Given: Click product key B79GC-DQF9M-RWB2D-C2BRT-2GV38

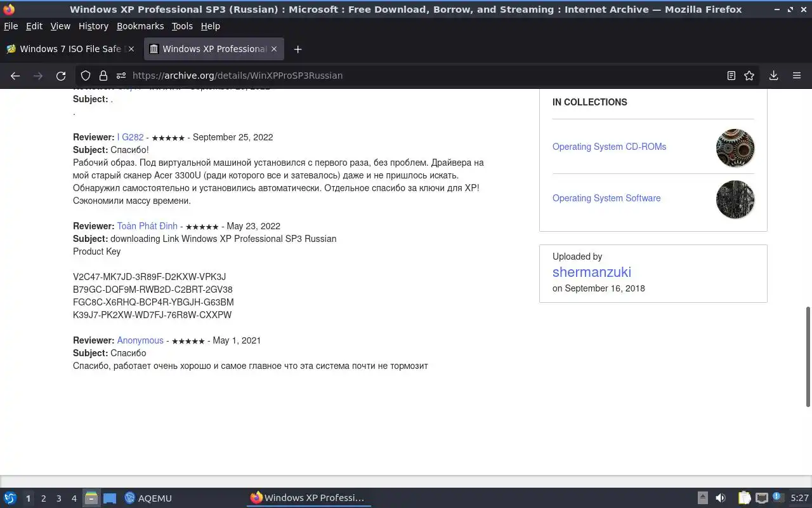Looking at the screenshot, I should pyautogui.click(x=153, y=290).
